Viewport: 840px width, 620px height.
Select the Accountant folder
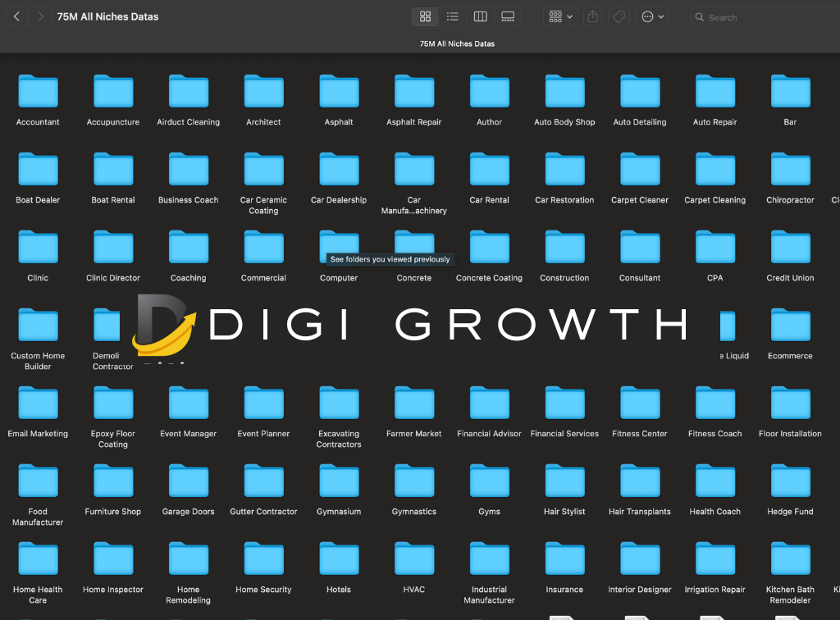38,92
